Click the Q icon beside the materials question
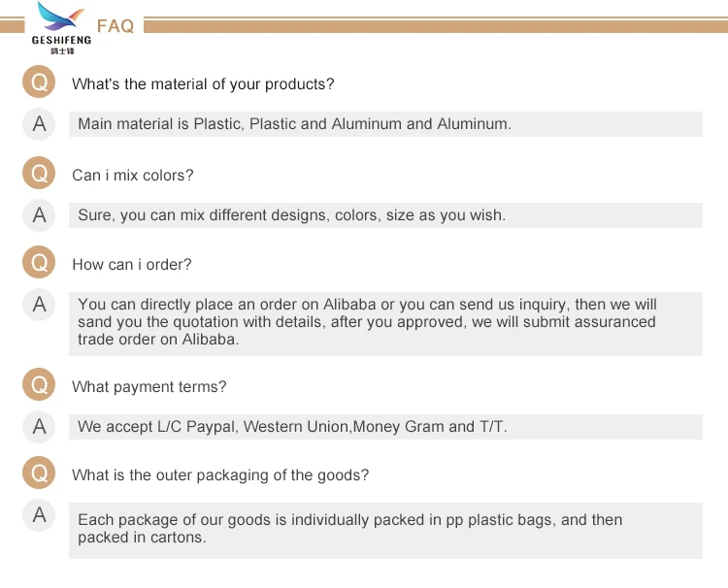 pyautogui.click(x=39, y=83)
